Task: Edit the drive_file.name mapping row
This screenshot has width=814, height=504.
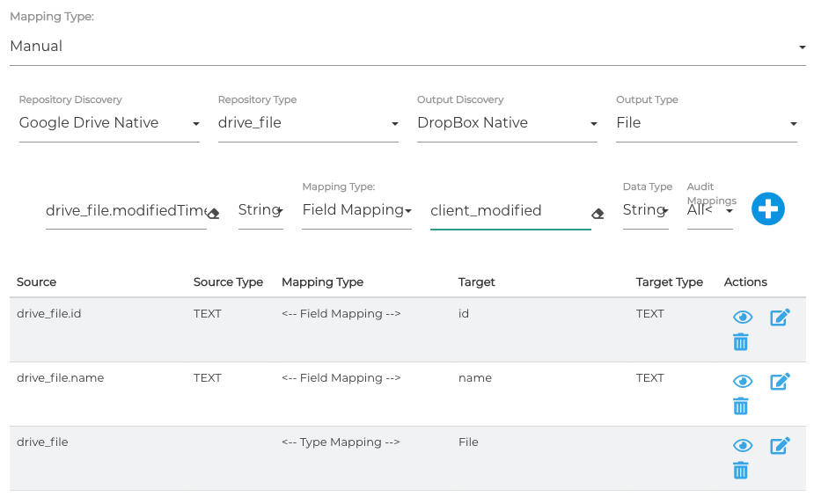Action: (780, 382)
